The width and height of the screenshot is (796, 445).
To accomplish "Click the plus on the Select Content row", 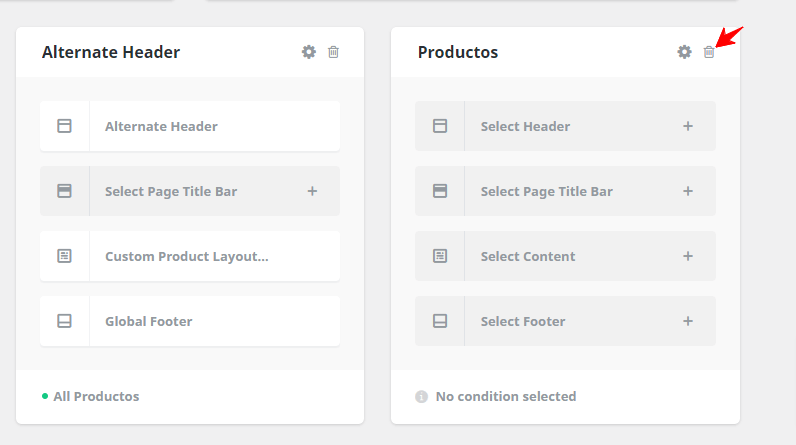I will tap(688, 256).
